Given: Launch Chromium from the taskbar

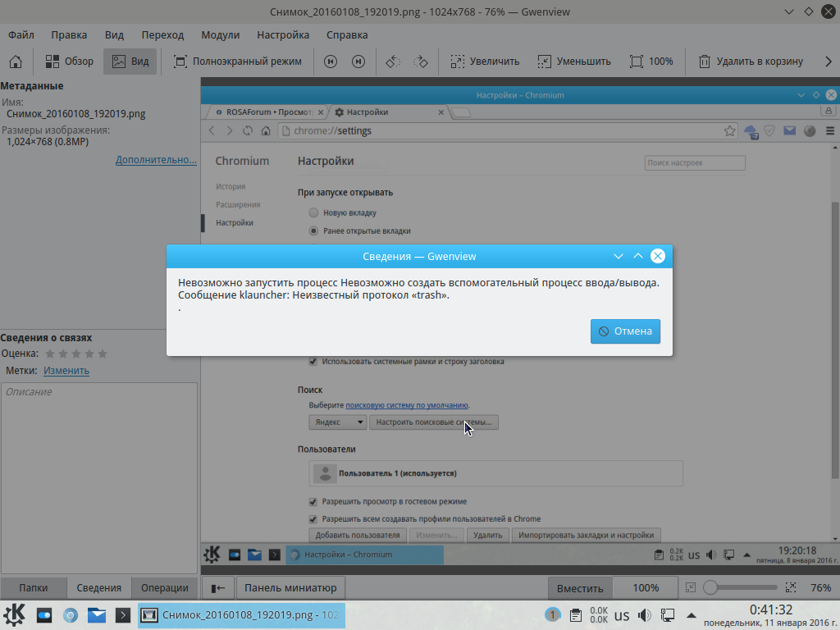Looking at the screenshot, I should pyautogui.click(x=71, y=615).
